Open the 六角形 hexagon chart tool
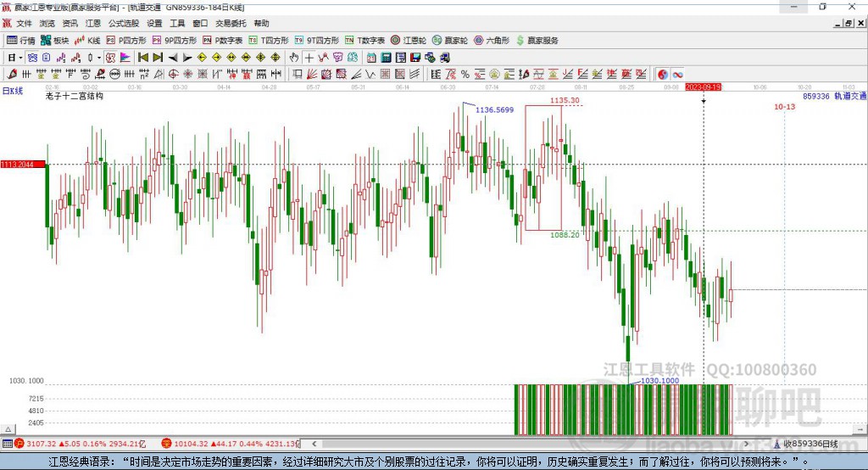868x470 pixels. [492, 40]
